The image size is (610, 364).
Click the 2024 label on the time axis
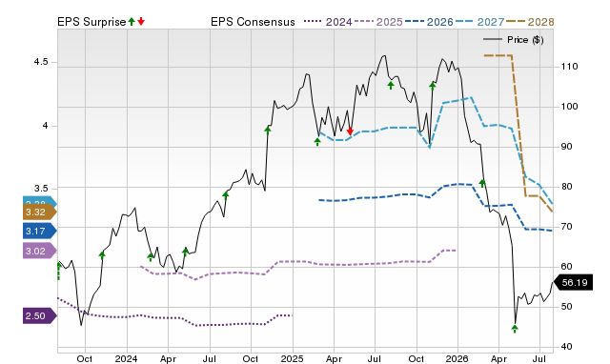coord(126,358)
